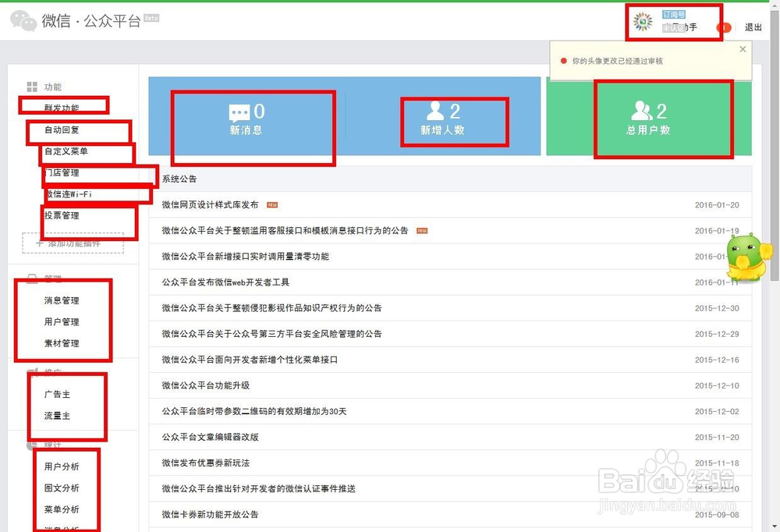Click 添加功能插件 button
Image resolution: width=780 pixels, height=532 pixels.
pos(73,243)
